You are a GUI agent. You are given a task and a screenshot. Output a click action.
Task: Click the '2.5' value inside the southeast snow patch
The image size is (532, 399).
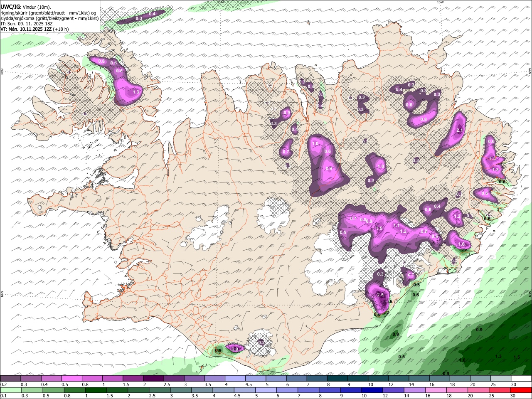coord(380,295)
